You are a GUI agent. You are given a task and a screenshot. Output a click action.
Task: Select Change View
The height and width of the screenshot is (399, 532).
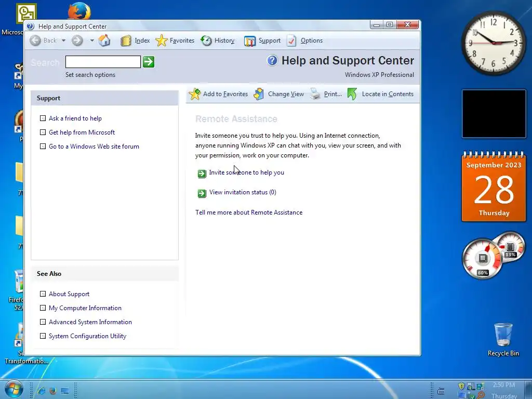click(x=286, y=94)
